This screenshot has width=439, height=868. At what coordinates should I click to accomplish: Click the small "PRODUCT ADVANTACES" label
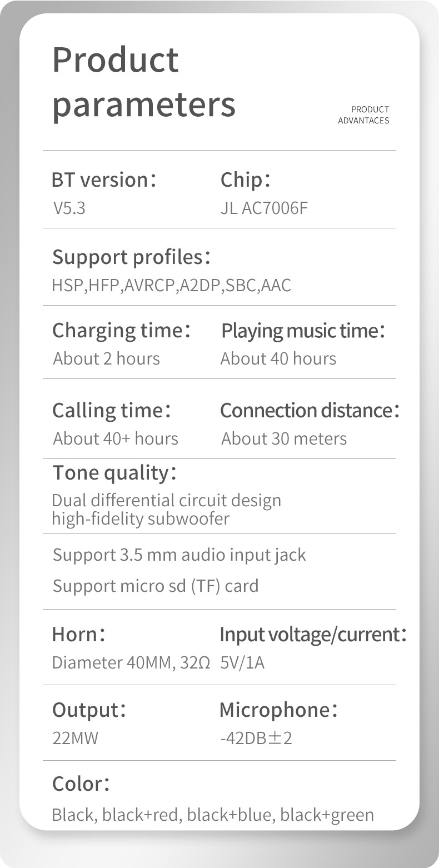pyautogui.click(x=363, y=115)
